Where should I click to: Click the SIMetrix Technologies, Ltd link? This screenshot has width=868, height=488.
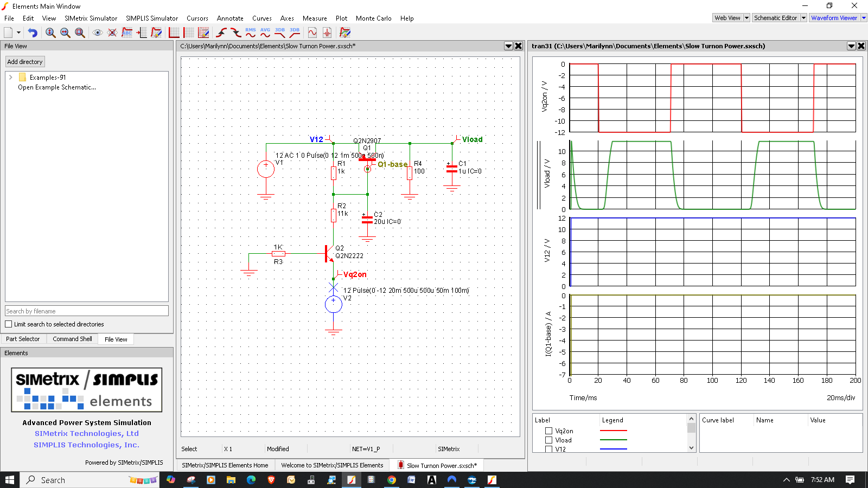(87, 433)
